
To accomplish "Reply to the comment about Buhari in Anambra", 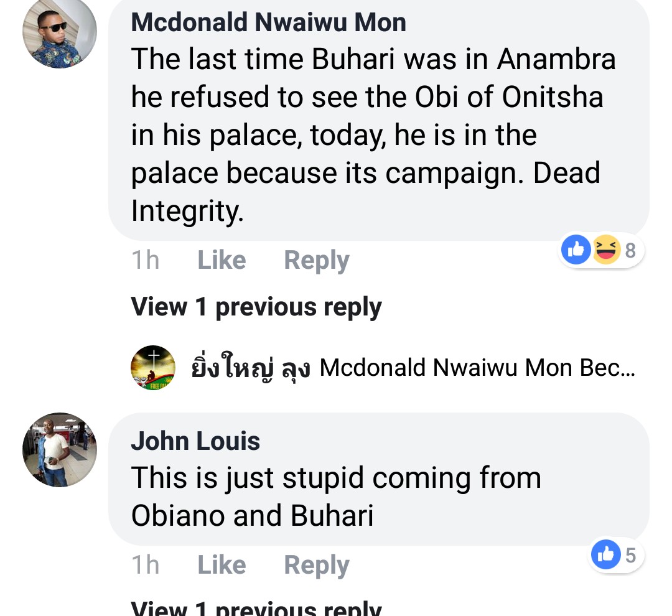I will coord(316,260).
